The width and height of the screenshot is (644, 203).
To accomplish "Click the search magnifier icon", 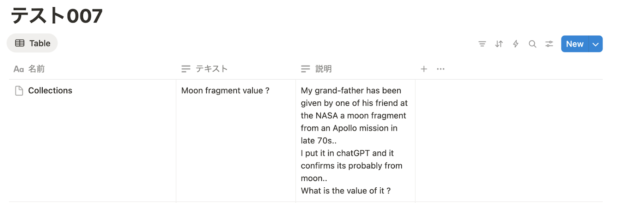I will 533,44.
